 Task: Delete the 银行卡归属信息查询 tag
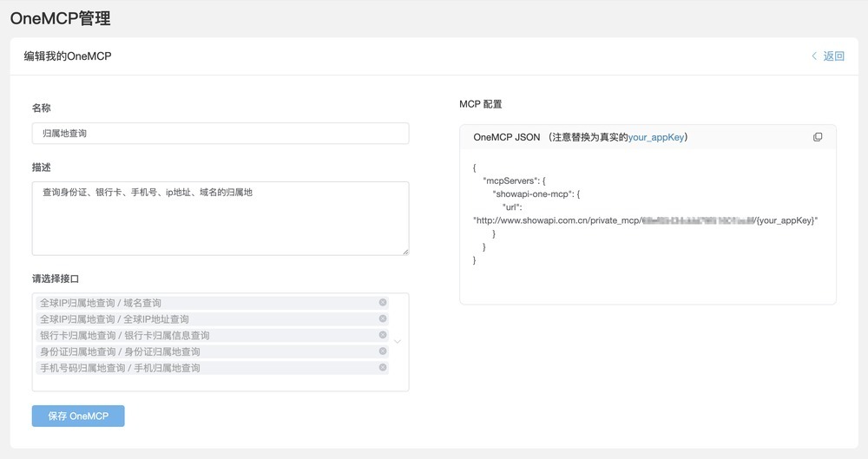[383, 335]
